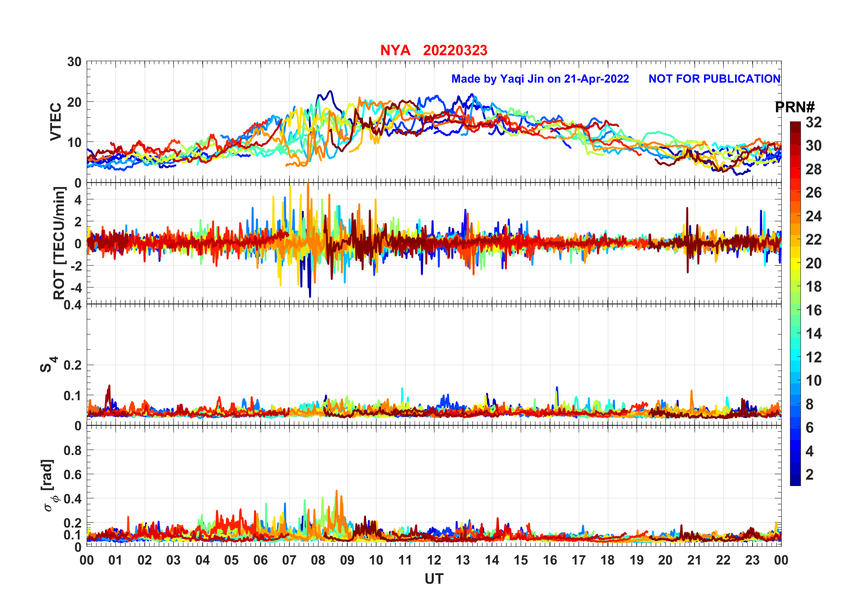Click the colorbar label 6

click(x=810, y=428)
